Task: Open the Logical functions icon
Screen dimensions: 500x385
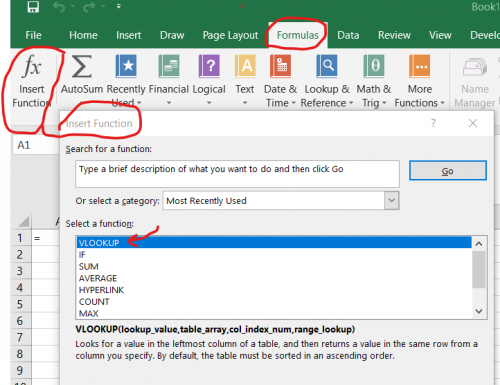Action: [209, 66]
